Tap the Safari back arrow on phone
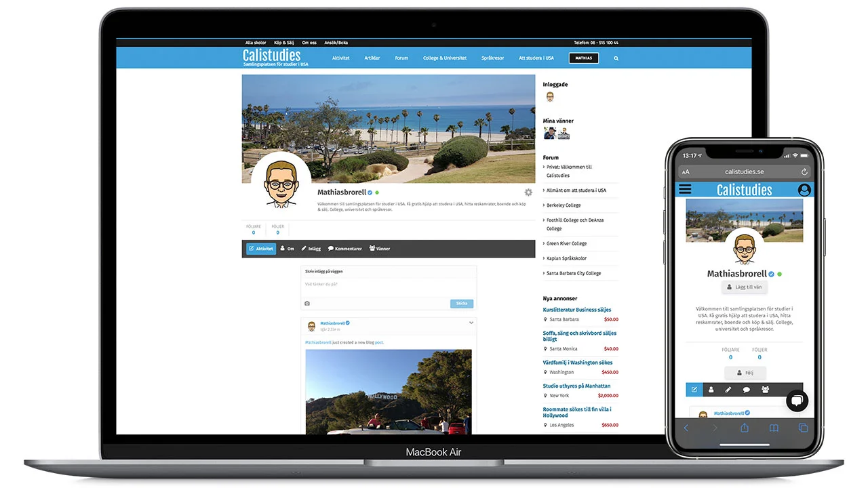 point(686,428)
